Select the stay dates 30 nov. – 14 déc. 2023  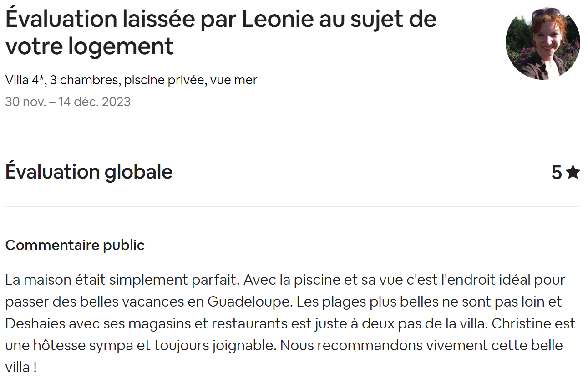[x=68, y=102]
